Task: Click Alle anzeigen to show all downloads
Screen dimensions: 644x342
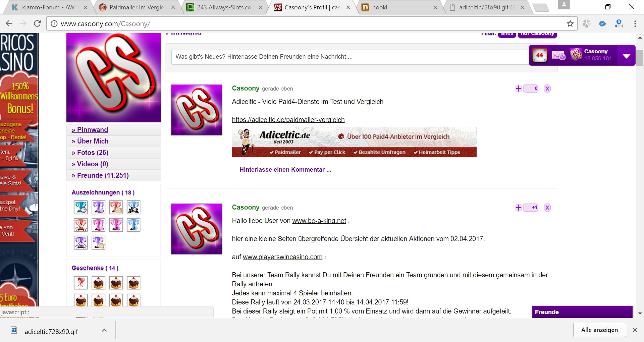Action: point(599,330)
